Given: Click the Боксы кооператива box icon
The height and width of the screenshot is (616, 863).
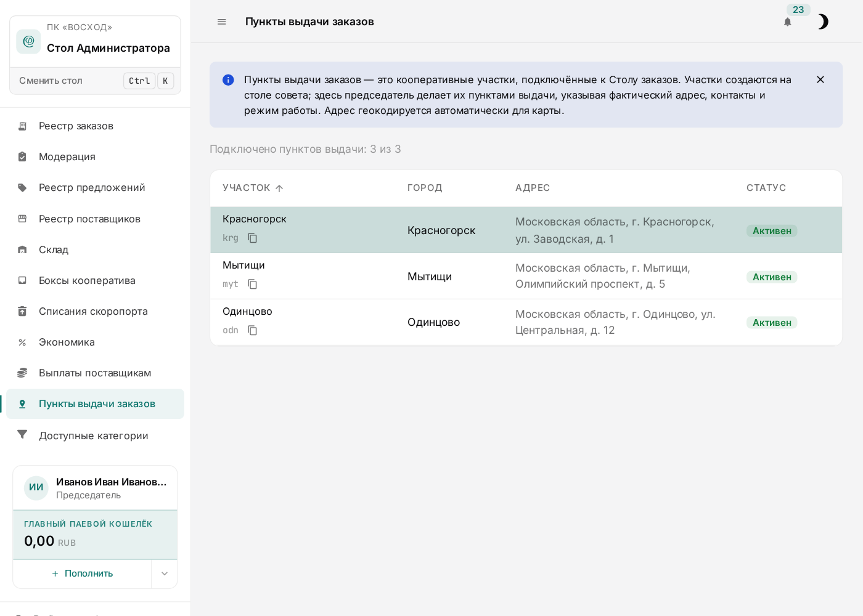Looking at the screenshot, I should [x=22, y=280].
